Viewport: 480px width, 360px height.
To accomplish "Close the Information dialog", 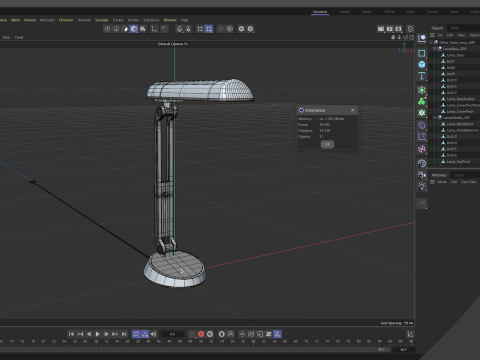I will pos(353,110).
